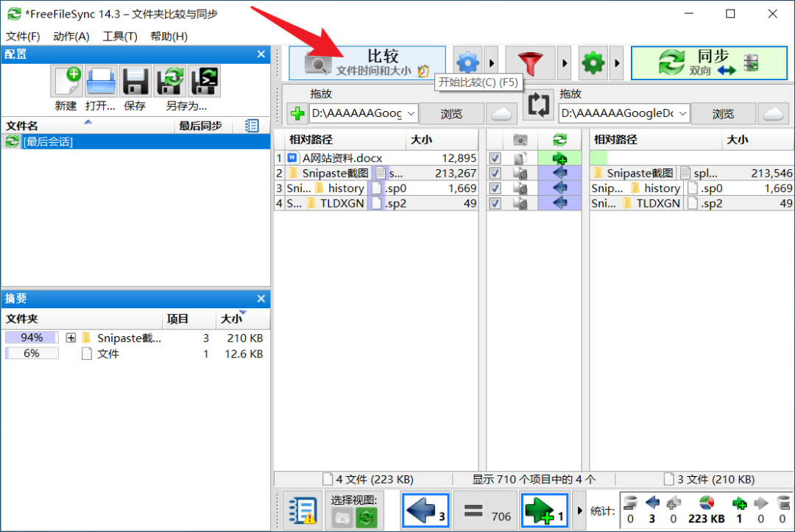This screenshot has width=795, height=532.
Task: Open the 动作(A) menu
Action: (71, 37)
